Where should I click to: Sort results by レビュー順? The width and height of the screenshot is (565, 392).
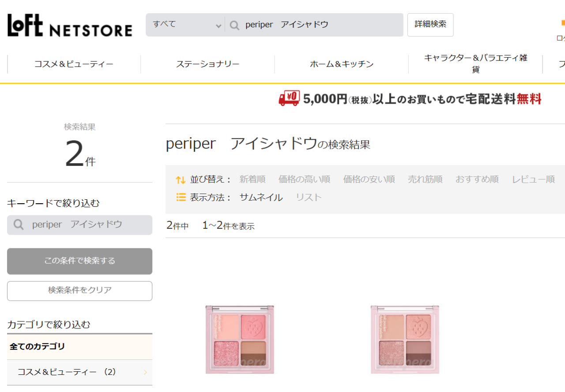(533, 179)
